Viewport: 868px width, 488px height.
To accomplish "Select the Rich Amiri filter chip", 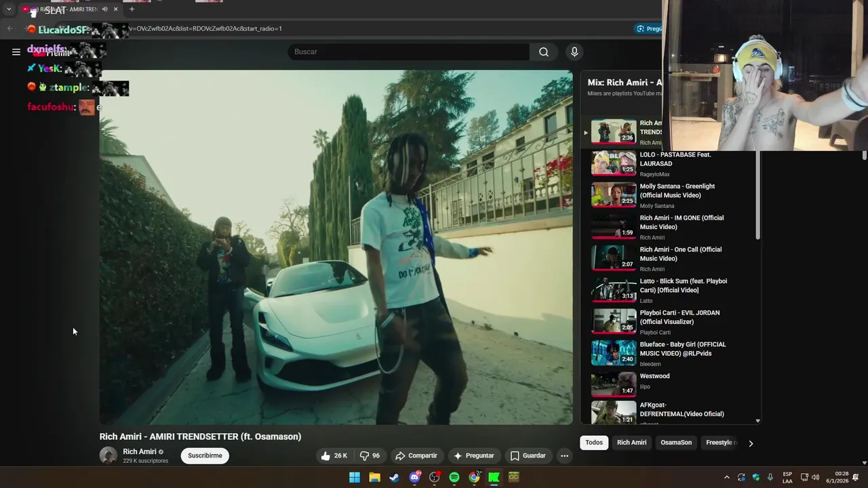I will (631, 443).
